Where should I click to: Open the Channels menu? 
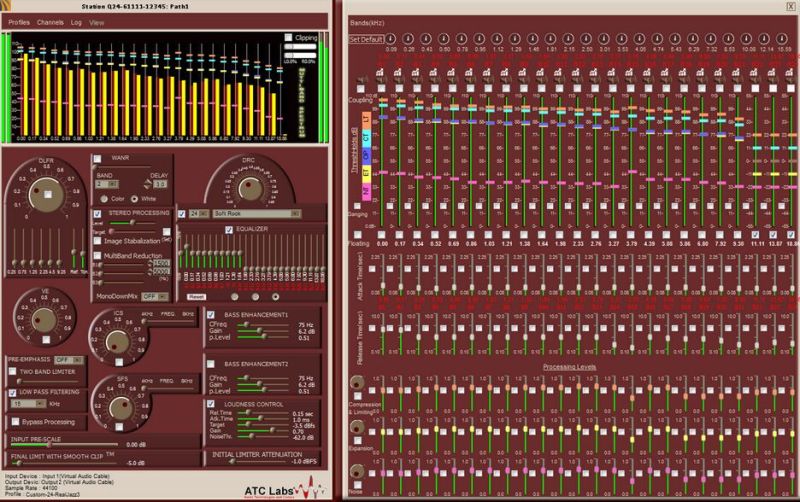pos(50,21)
